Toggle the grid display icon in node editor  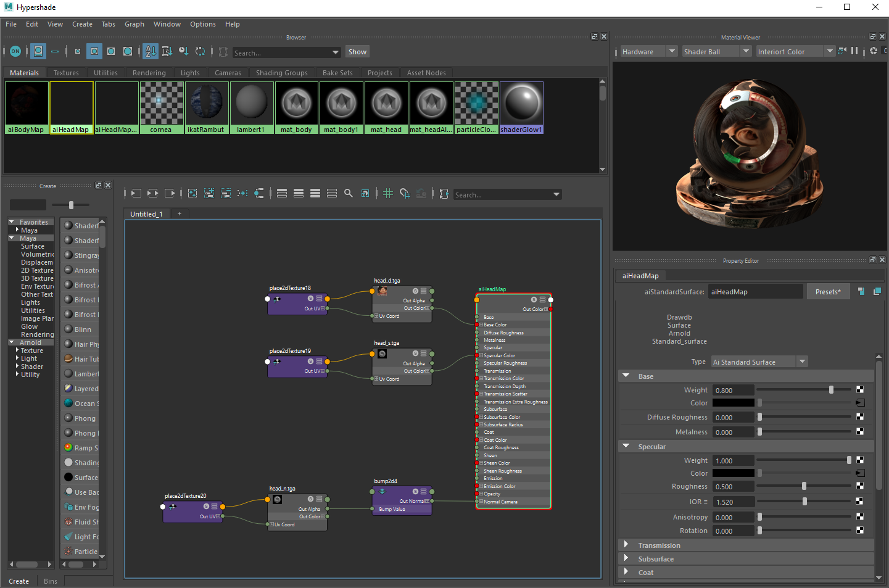[x=388, y=193]
